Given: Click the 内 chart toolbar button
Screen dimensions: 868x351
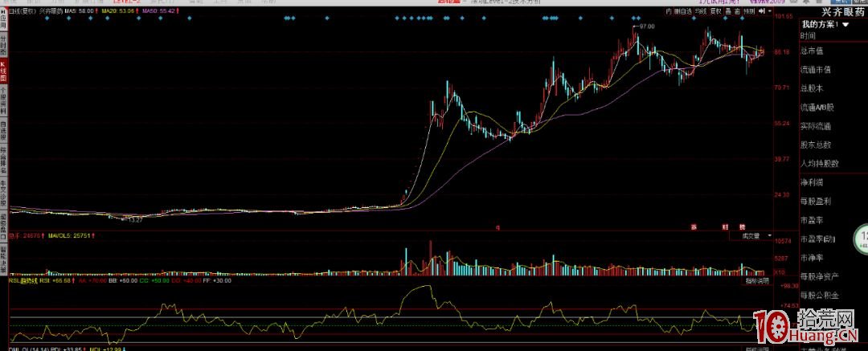Looking at the screenshot, I should pos(669,11).
